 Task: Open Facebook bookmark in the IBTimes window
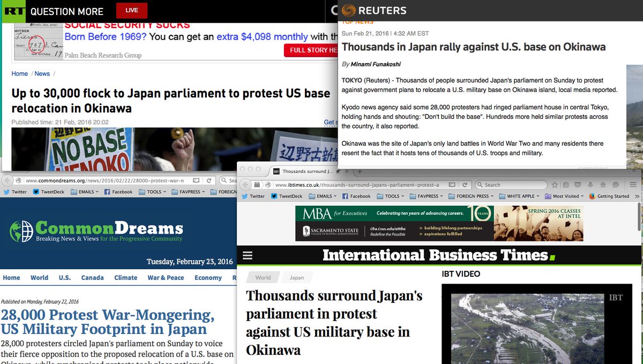click(x=356, y=196)
